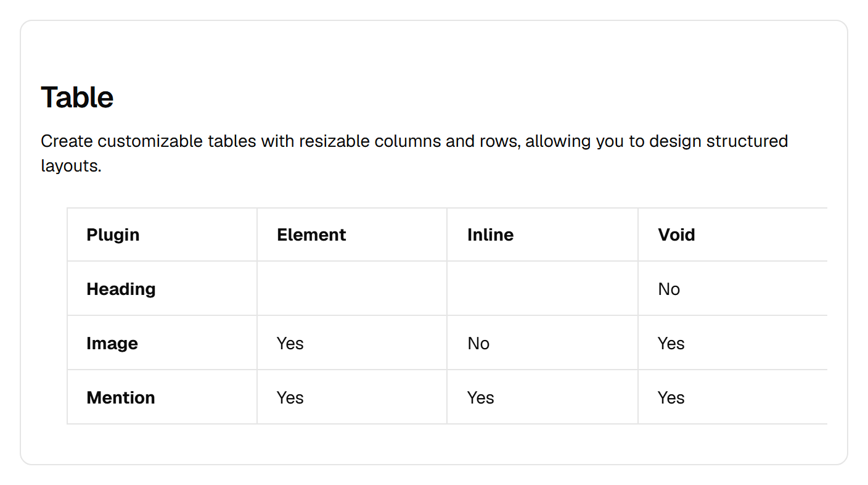Image resolution: width=868 pixels, height=485 pixels.
Task: Click the Inline "No" cell in Image row
Action: [x=542, y=342]
